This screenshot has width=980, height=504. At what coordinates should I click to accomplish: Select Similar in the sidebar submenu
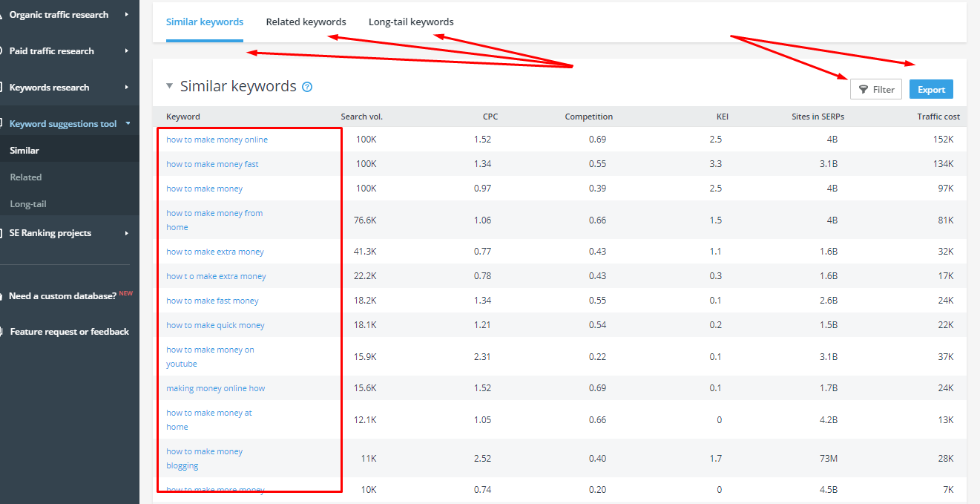[26, 150]
